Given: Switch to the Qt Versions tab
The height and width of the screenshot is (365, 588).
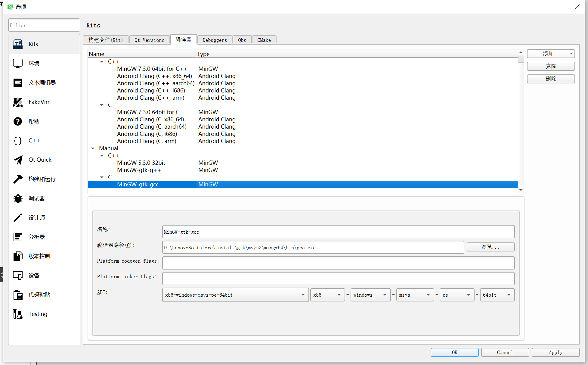Looking at the screenshot, I should 149,40.
